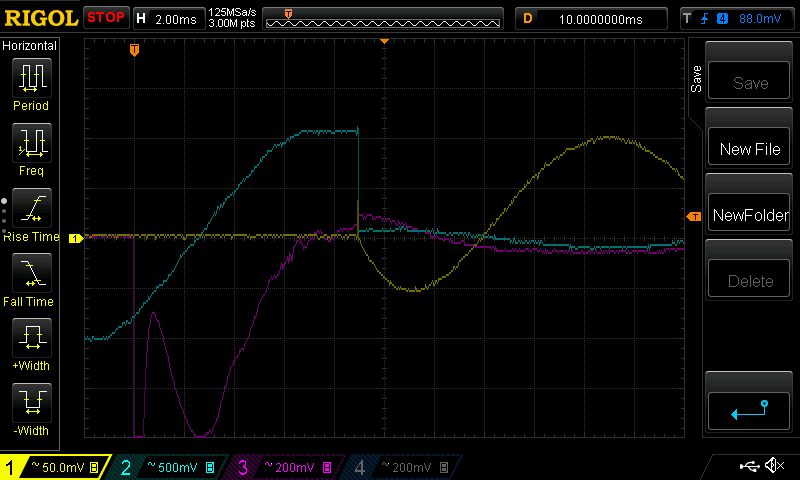Click the D delay label
This screenshot has height=480, width=800.
tap(528, 19)
